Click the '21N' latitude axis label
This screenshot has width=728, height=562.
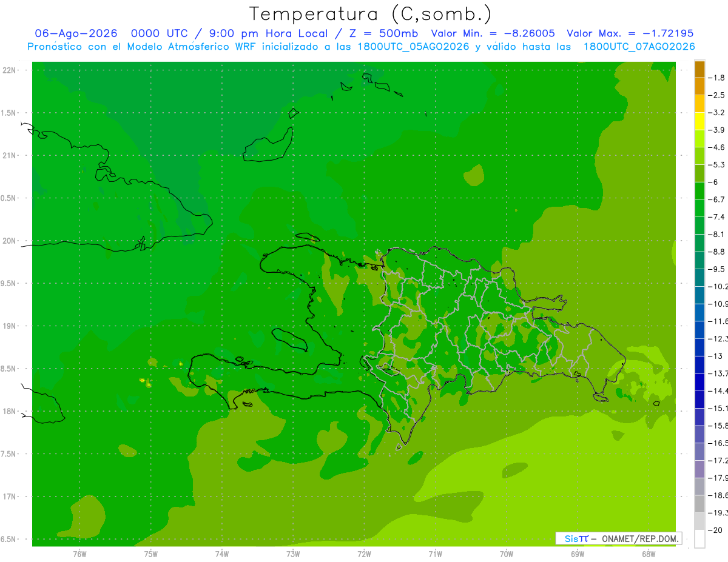pyautogui.click(x=10, y=155)
